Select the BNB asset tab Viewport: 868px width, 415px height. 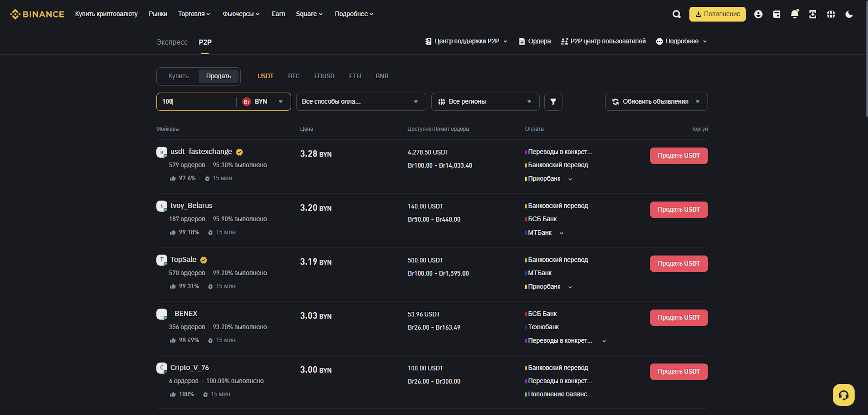tap(382, 76)
